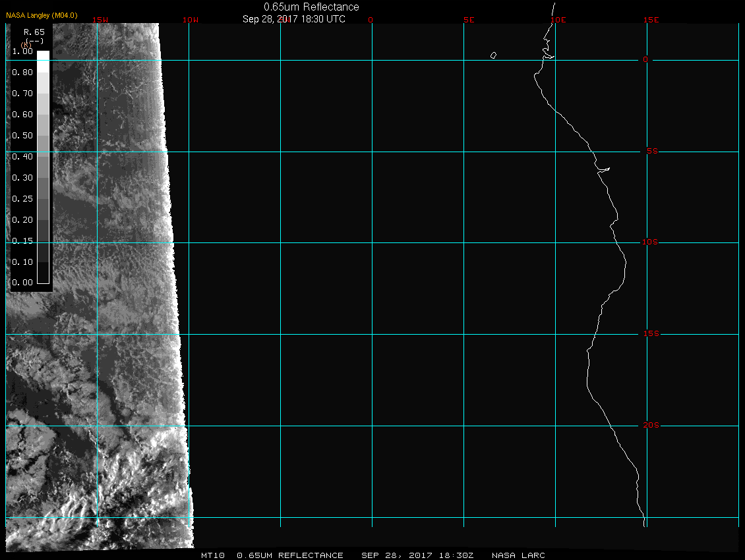The width and height of the screenshot is (745, 560).
Task: Click the 10W longitude label
Action: point(190,20)
